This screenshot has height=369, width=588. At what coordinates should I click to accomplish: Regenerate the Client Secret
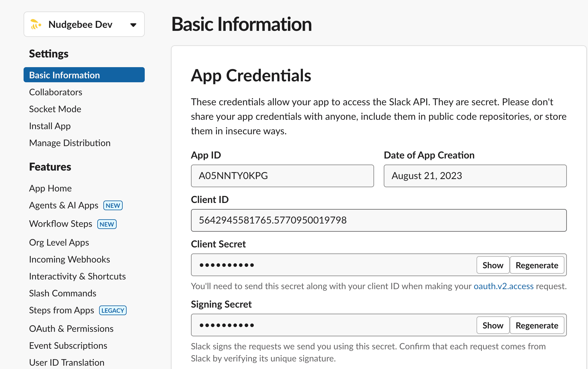click(x=537, y=265)
